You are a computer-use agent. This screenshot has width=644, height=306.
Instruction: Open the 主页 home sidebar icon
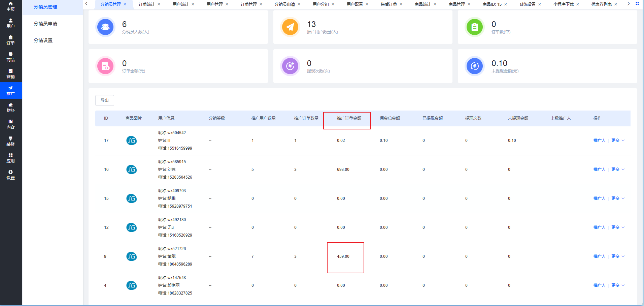pos(10,6)
